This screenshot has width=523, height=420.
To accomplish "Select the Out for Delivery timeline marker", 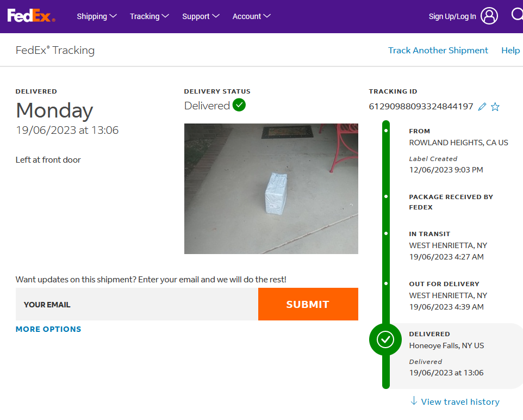I will point(386,283).
